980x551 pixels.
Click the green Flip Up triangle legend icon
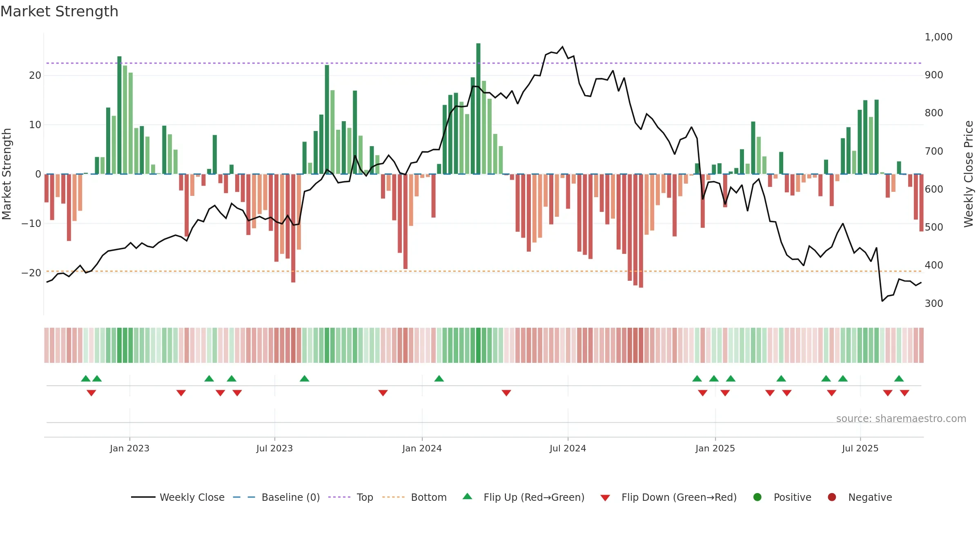468,496
